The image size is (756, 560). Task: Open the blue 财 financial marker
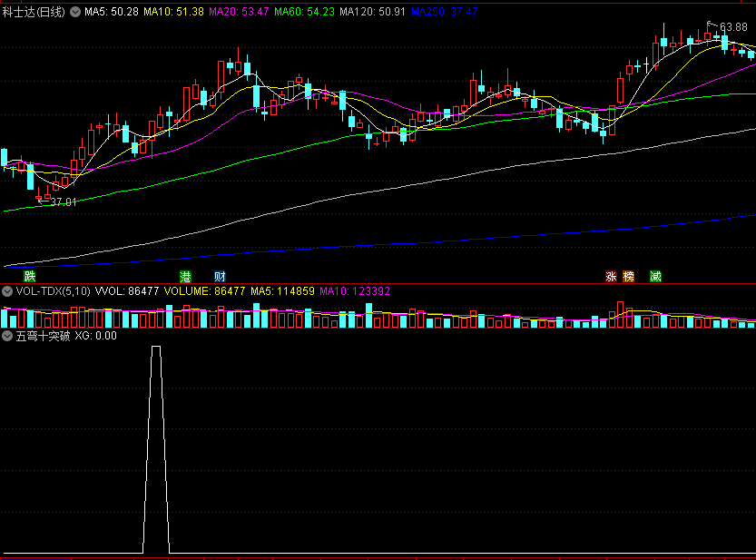pos(220,277)
